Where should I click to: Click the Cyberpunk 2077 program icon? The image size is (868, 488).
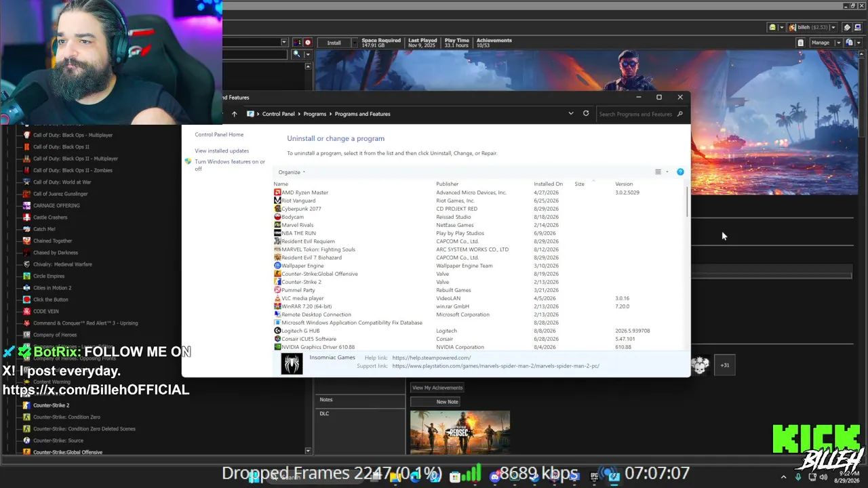click(277, 209)
